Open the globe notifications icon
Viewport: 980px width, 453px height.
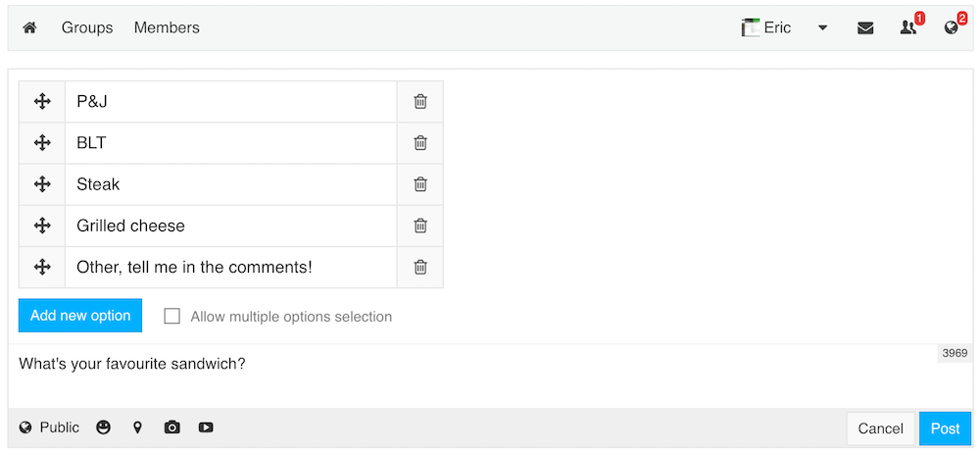952,27
